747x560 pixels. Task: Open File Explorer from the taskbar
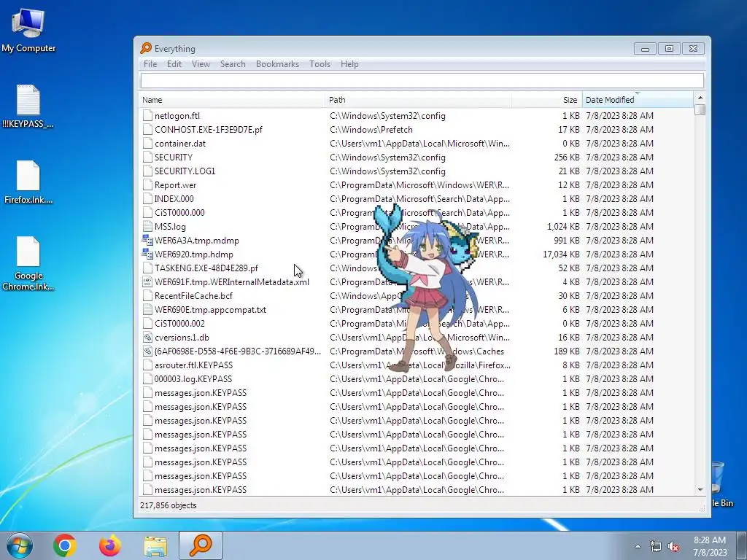[x=155, y=545]
